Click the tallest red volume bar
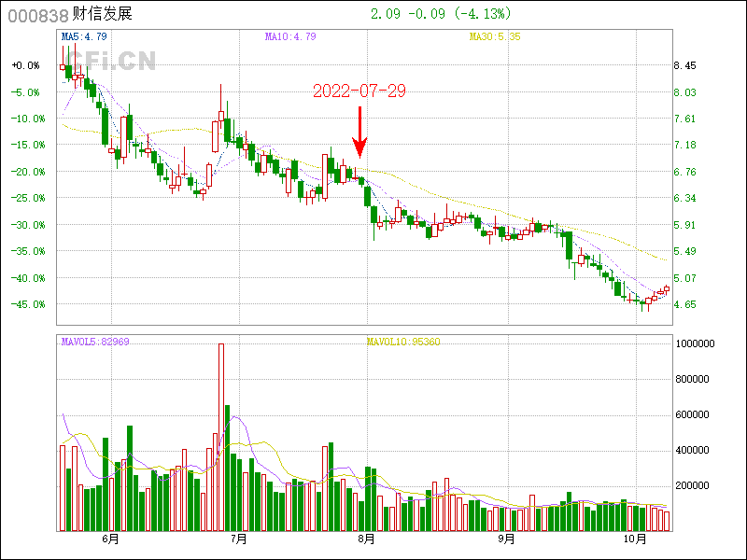Image resolution: width=747 pixels, height=560 pixels. pyautogui.click(x=221, y=437)
